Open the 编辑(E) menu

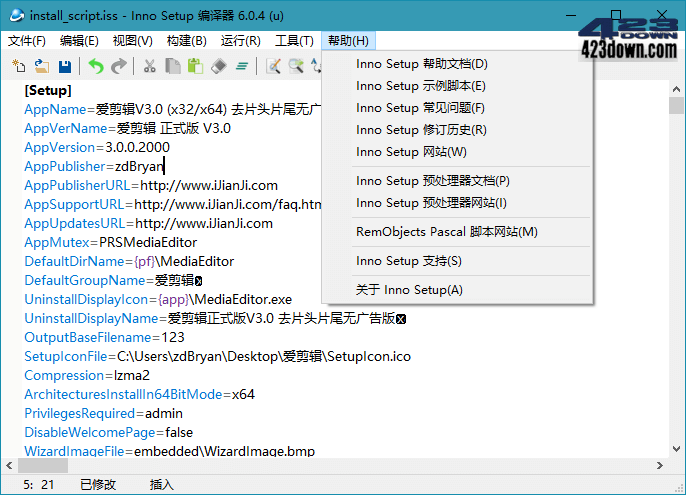pyautogui.click(x=79, y=41)
